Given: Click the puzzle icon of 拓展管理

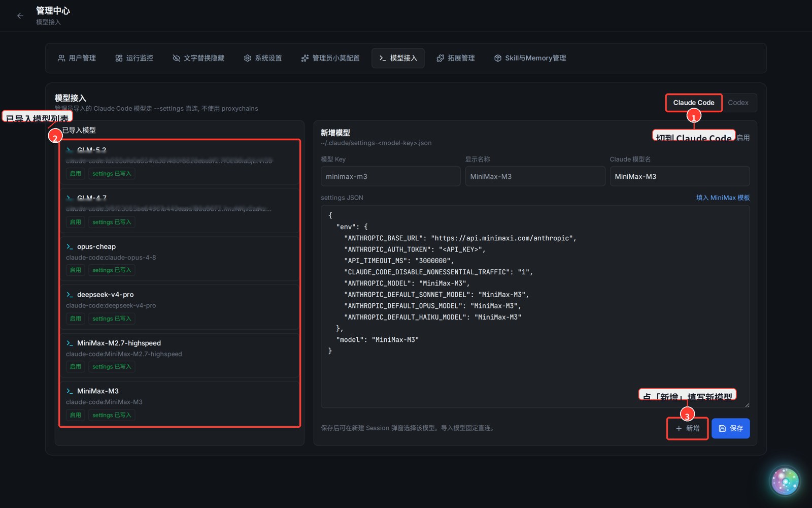Looking at the screenshot, I should pyautogui.click(x=441, y=58).
